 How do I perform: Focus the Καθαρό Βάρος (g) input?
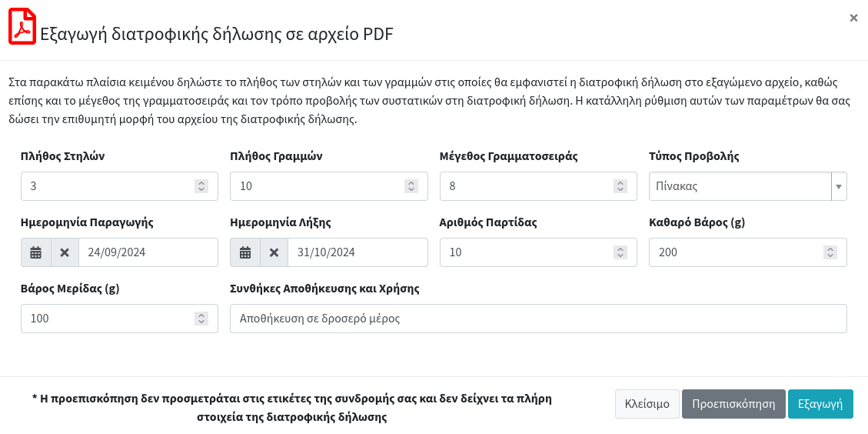(x=748, y=252)
